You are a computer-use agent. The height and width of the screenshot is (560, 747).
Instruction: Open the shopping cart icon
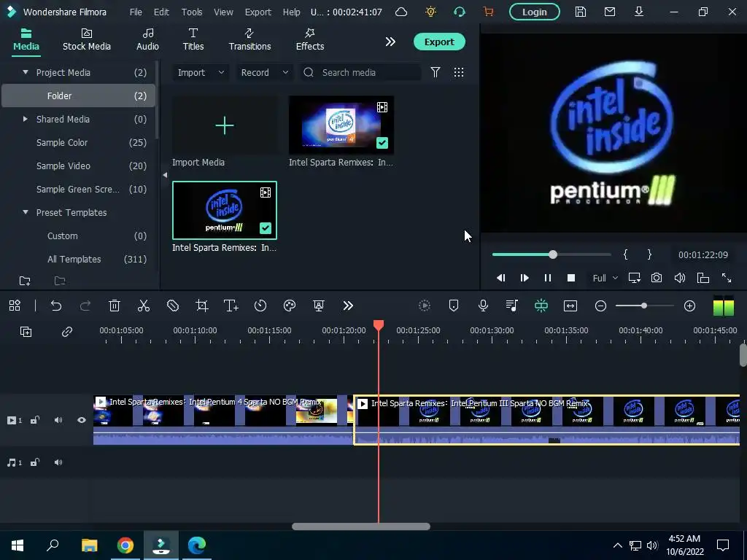click(x=488, y=12)
